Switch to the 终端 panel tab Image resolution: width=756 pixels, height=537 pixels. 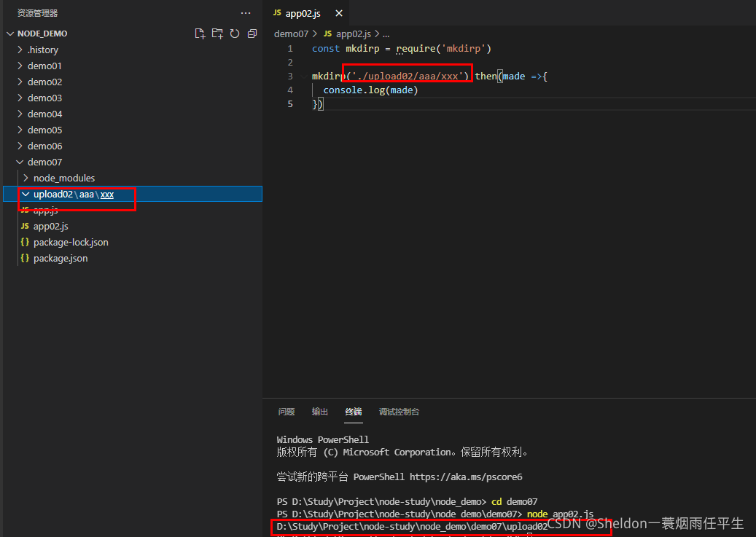tap(354, 412)
